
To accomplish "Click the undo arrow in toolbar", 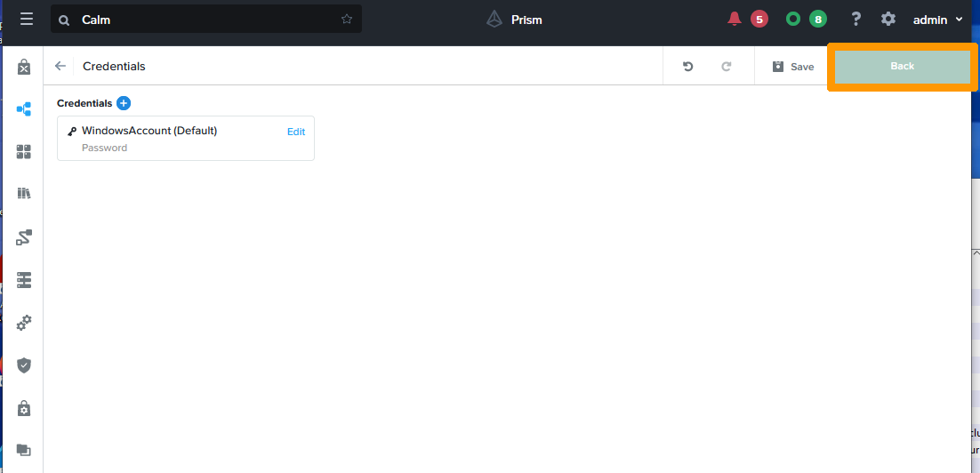I will click(x=687, y=67).
